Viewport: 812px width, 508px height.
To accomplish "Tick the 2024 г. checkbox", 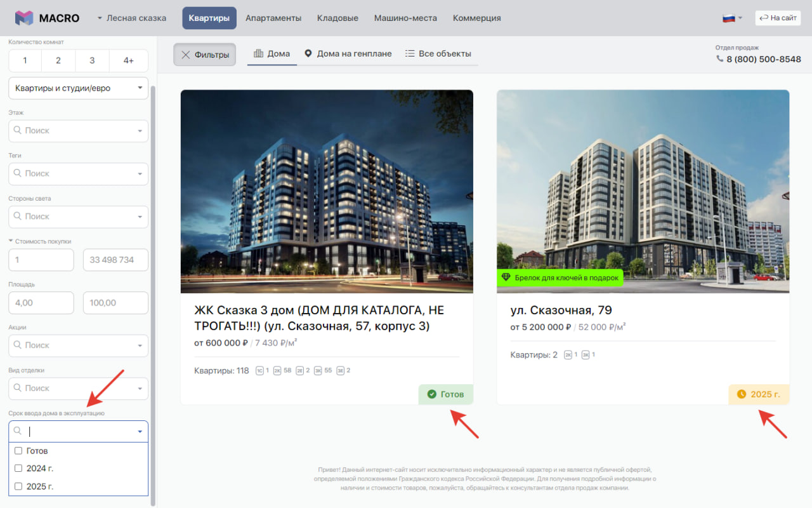I will [x=18, y=469].
